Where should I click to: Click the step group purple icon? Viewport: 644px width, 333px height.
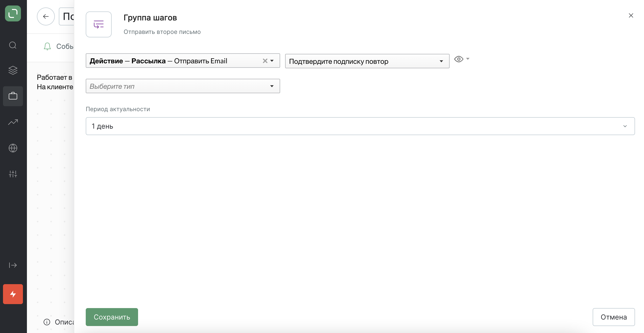(x=99, y=24)
